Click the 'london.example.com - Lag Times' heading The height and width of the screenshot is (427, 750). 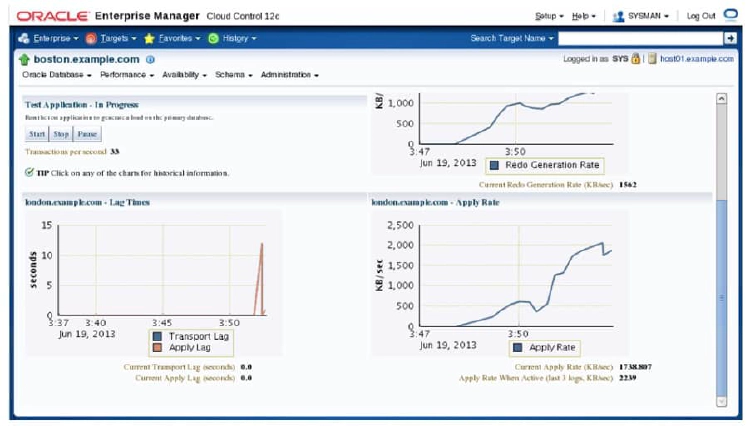(x=87, y=203)
